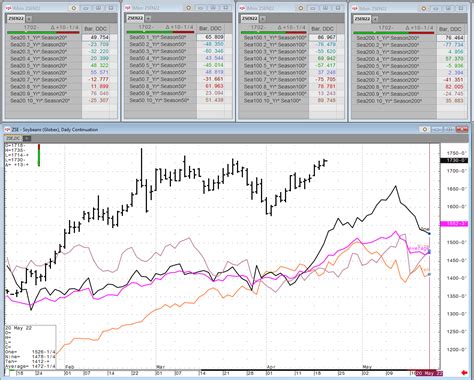Select Sea100.3_Yr* Season100* row
Screen dimensions: 474x380
point(275,51)
